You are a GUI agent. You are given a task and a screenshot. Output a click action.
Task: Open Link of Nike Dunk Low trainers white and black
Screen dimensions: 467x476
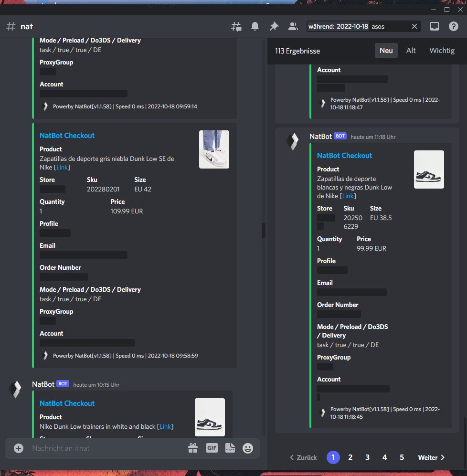[165, 426]
